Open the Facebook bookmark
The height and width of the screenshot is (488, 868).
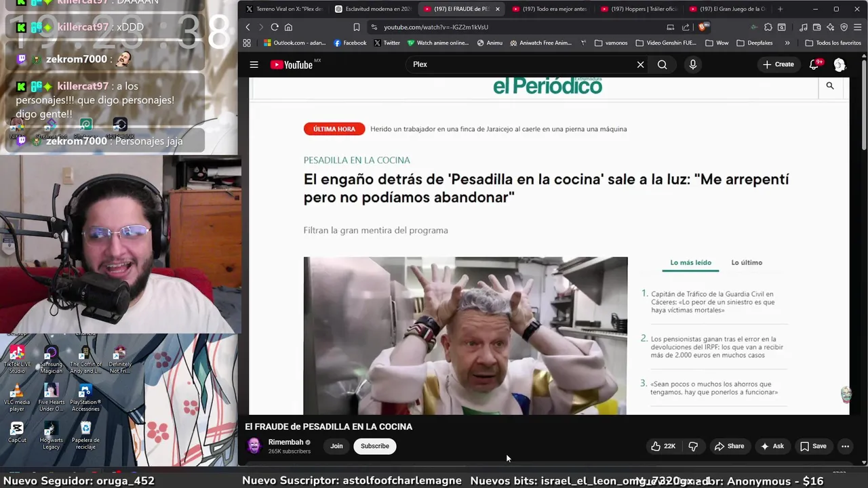350,43
